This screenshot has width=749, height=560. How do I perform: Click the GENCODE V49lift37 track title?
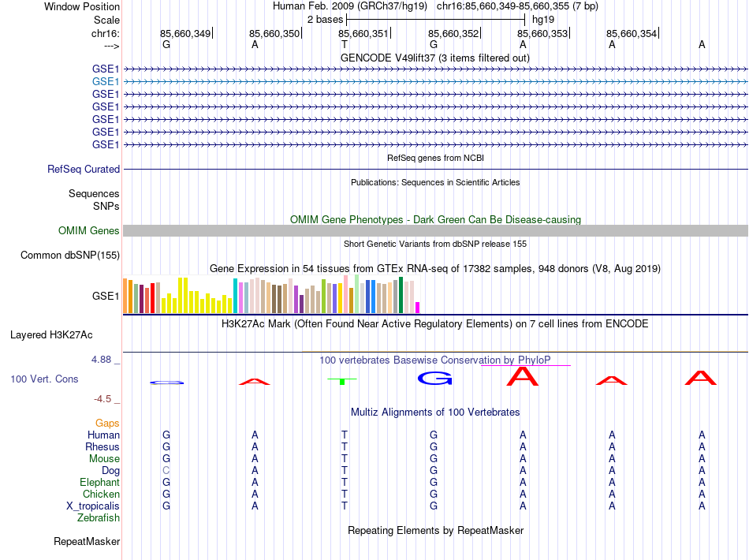pyautogui.click(x=434, y=58)
